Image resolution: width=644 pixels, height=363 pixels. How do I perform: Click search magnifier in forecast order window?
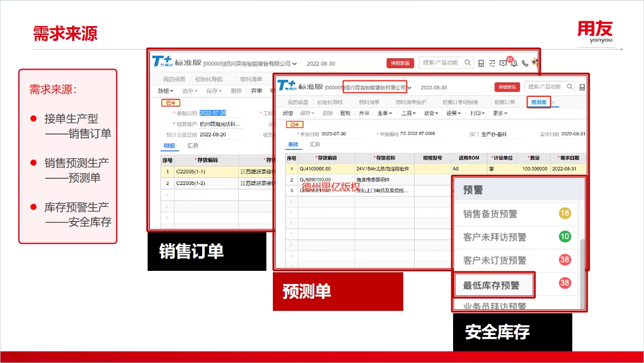click(569, 87)
